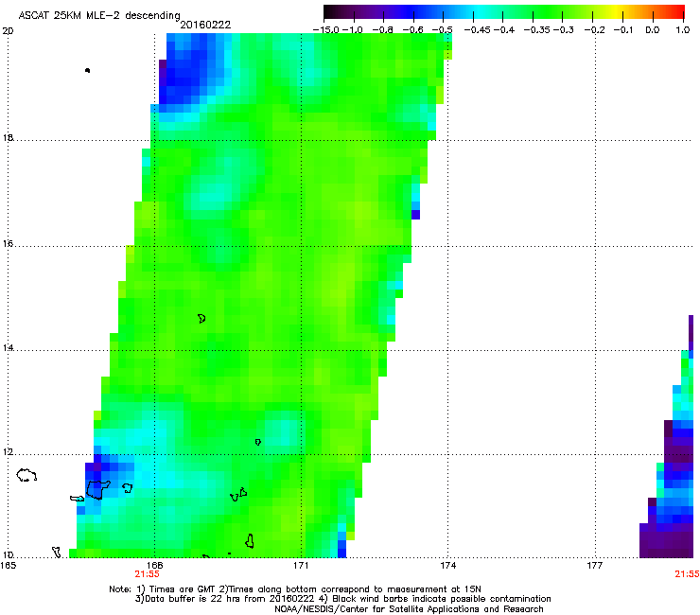Select the date label "20160222" under the title
Image resolution: width=700 pixels, height=615 pixels.
tap(205, 25)
